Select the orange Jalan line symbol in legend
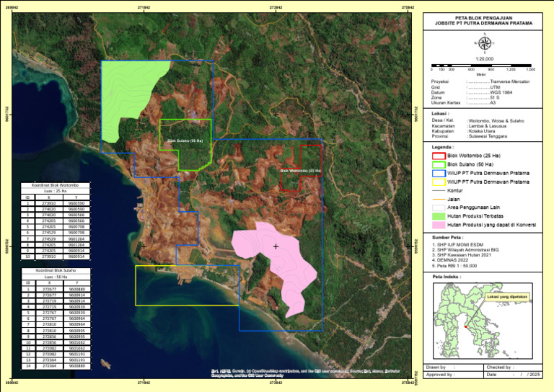The width and height of the screenshot is (554, 392). click(x=439, y=200)
